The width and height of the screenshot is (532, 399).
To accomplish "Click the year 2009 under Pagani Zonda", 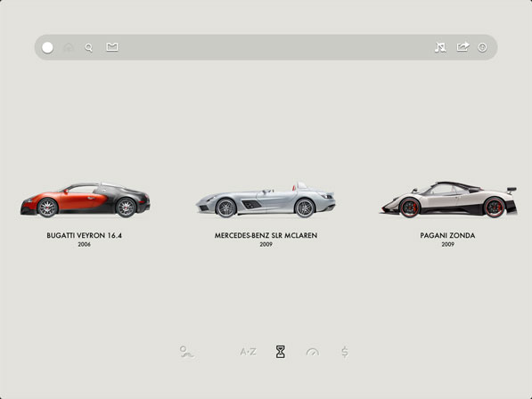I will click(448, 244).
